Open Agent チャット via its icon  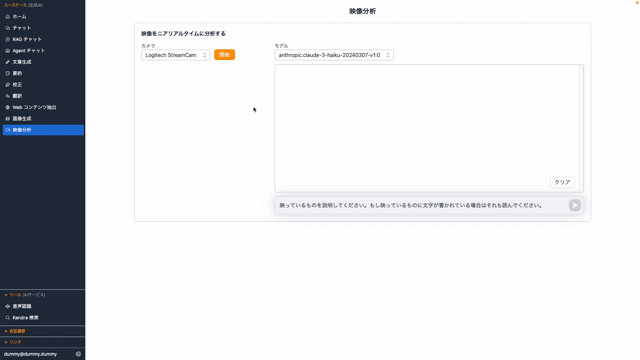click(7, 51)
